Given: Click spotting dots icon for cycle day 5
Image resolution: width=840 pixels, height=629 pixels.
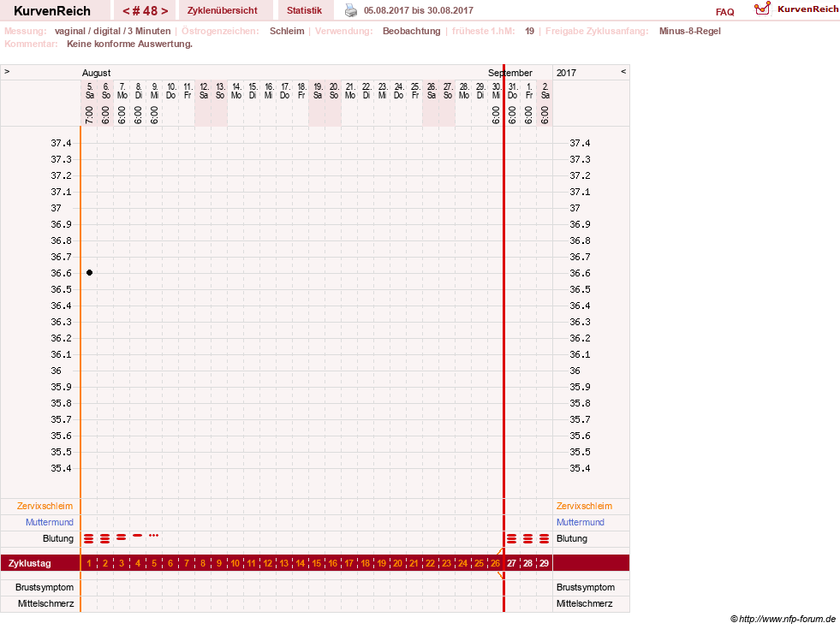Looking at the screenshot, I should click(154, 536).
